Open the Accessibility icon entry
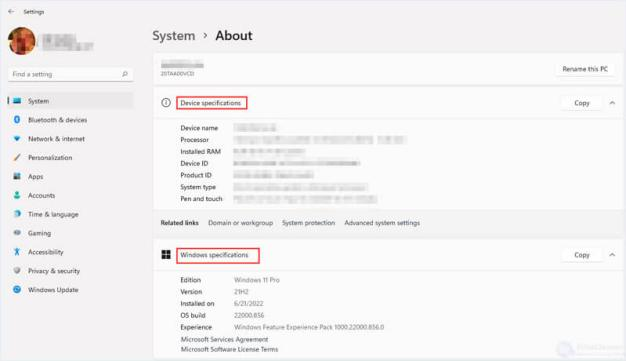 17,252
